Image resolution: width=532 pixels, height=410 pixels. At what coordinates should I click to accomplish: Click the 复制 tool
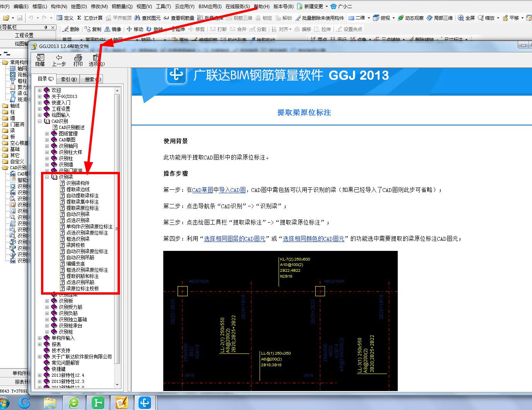[93, 29]
